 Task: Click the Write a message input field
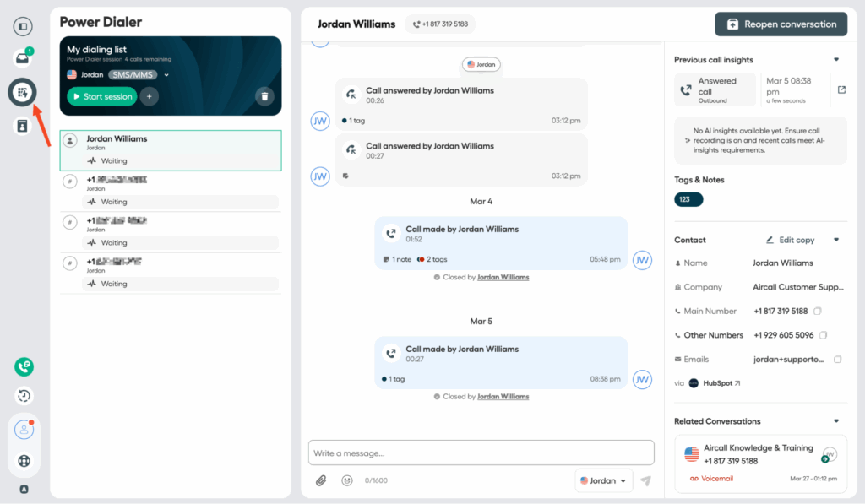[481, 453]
